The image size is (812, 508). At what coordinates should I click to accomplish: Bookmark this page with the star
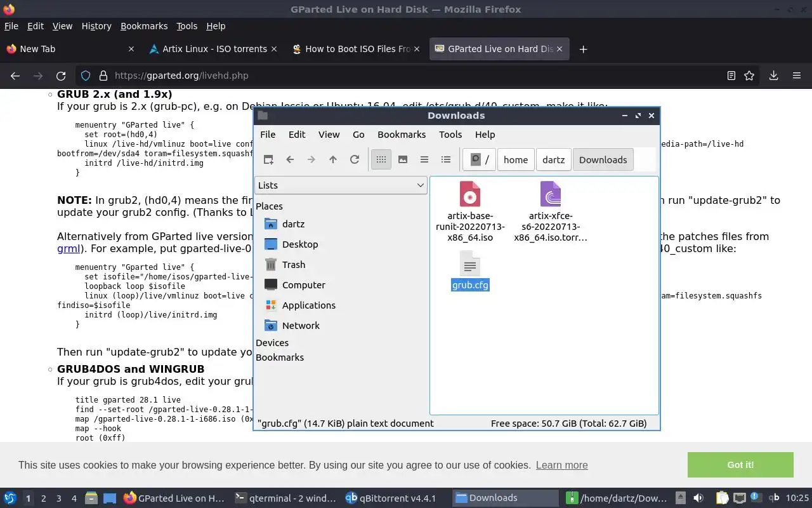[x=749, y=76]
